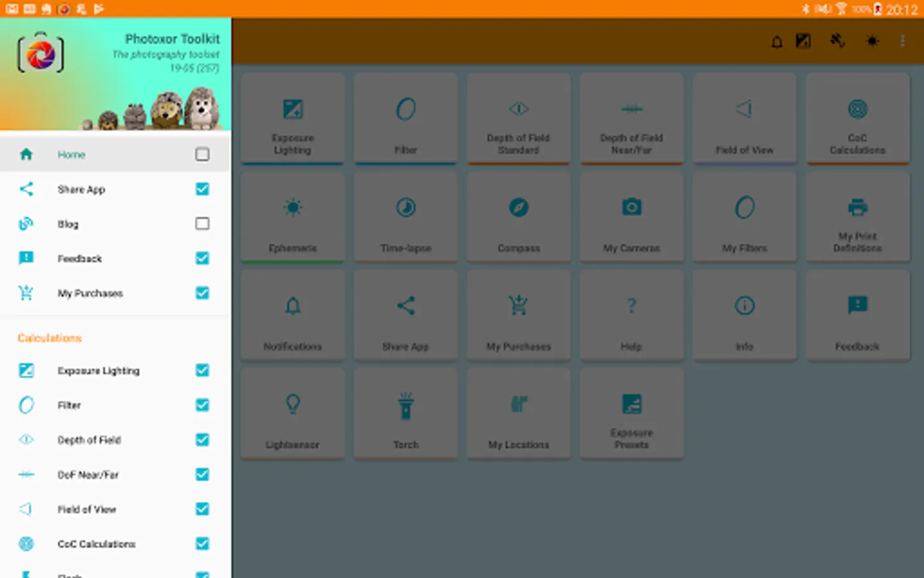Open the My Locations tile

[x=518, y=414]
